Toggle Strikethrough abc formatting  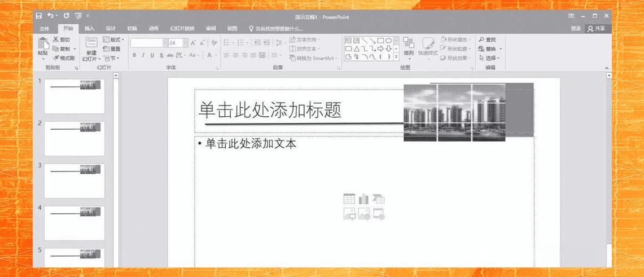pyautogui.click(x=170, y=55)
